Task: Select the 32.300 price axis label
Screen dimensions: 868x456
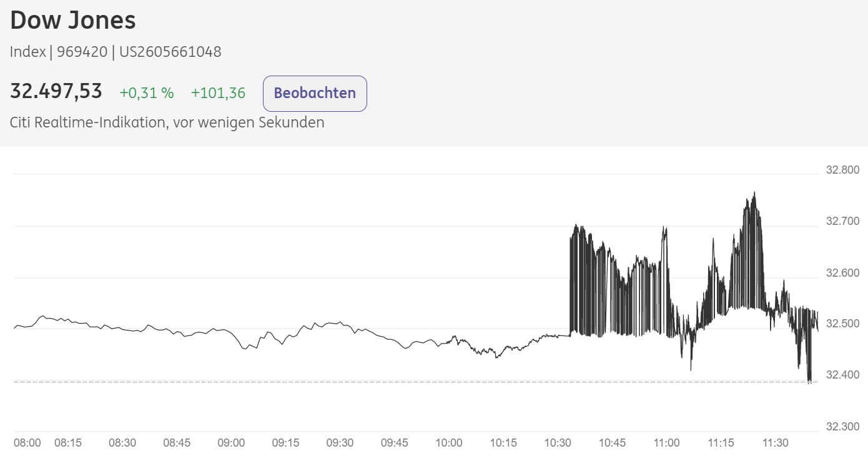Action: 843,427
